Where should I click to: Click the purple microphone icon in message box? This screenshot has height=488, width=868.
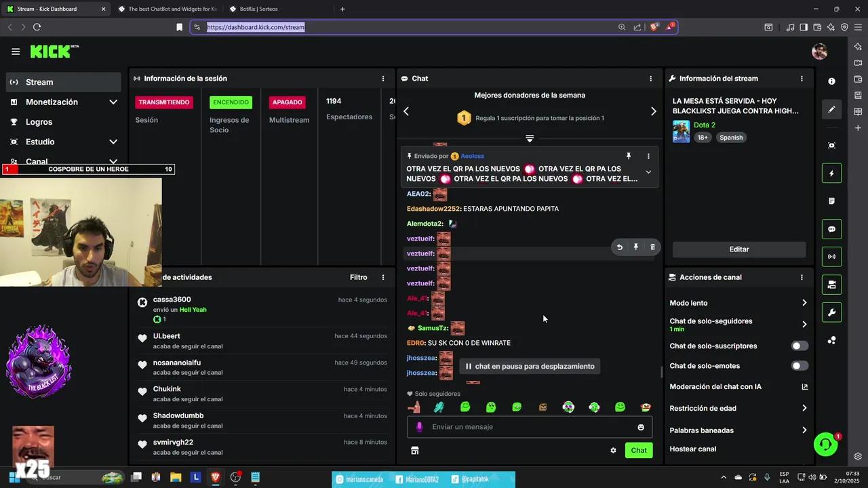(x=419, y=427)
